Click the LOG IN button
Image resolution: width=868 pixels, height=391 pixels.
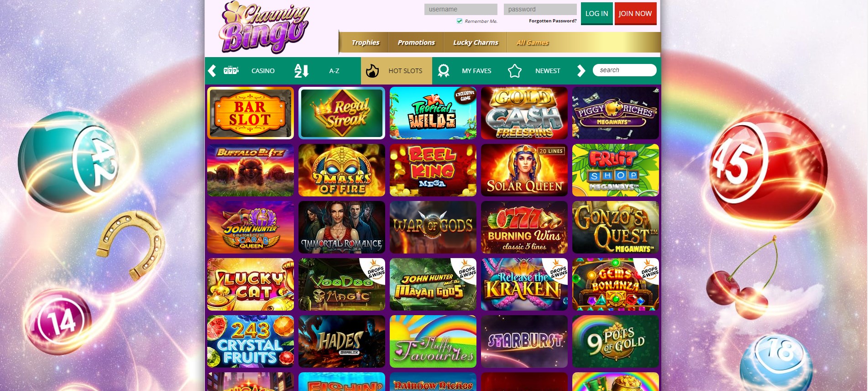[x=597, y=13]
